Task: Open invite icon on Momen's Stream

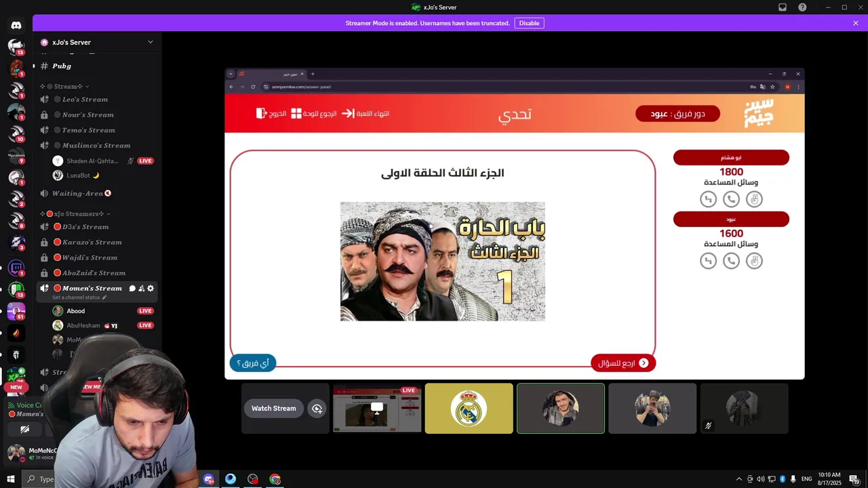Action: click(141, 289)
